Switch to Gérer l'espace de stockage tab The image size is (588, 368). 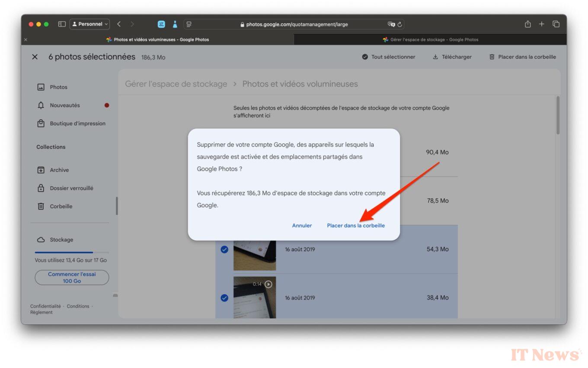(x=430, y=40)
